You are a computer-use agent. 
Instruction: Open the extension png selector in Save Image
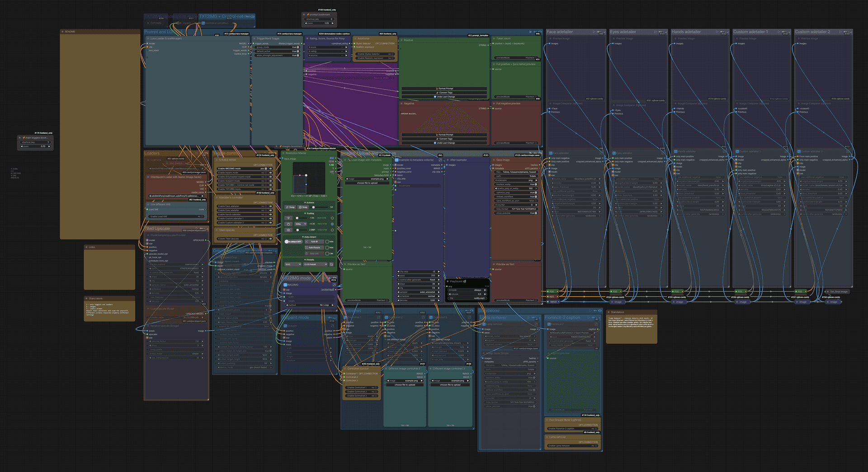point(516,180)
